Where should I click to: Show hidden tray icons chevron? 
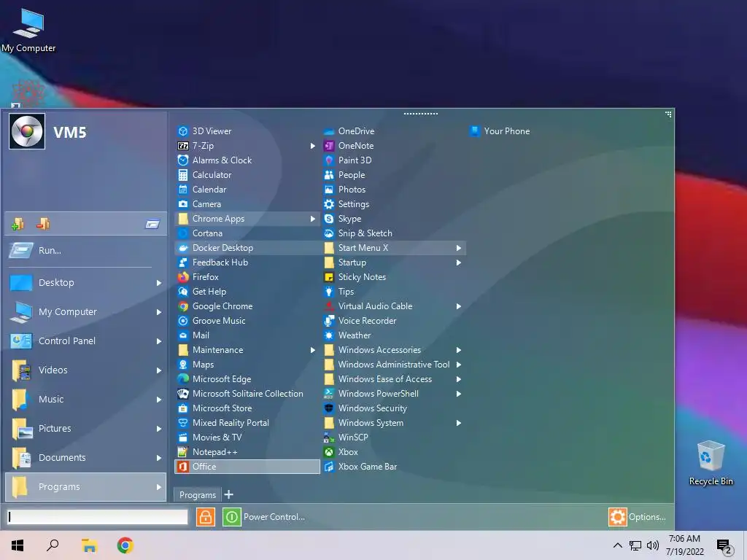coord(617,545)
